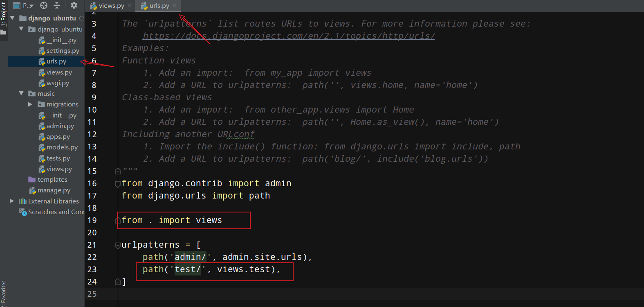Select __init__.py under music folder
This screenshot has width=644, height=307.
point(61,115)
